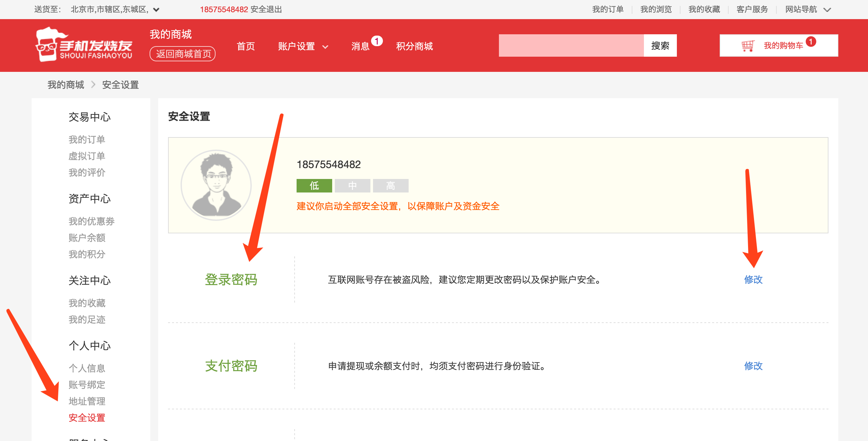Image resolution: width=868 pixels, height=441 pixels.
Task: Click the user avatar image
Action: click(216, 185)
